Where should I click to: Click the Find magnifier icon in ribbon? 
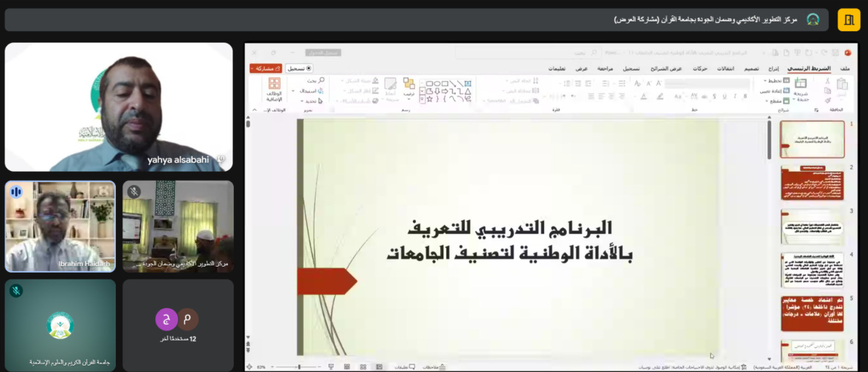point(321,81)
